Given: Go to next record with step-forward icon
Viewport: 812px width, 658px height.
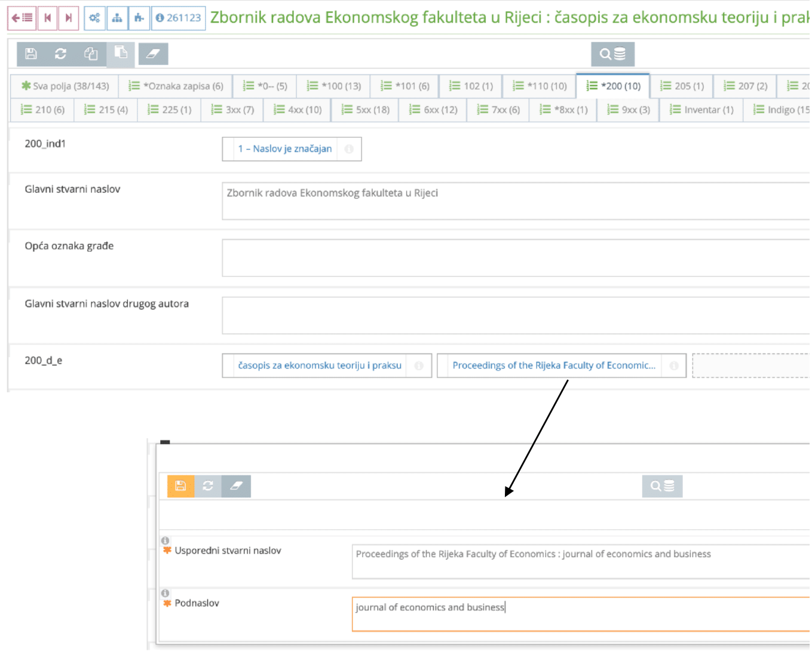Looking at the screenshot, I should pyautogui.click(x=69, y=18).
